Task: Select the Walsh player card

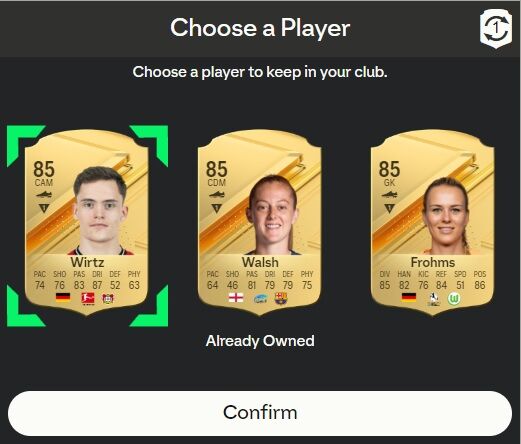Action: [260, 222]
